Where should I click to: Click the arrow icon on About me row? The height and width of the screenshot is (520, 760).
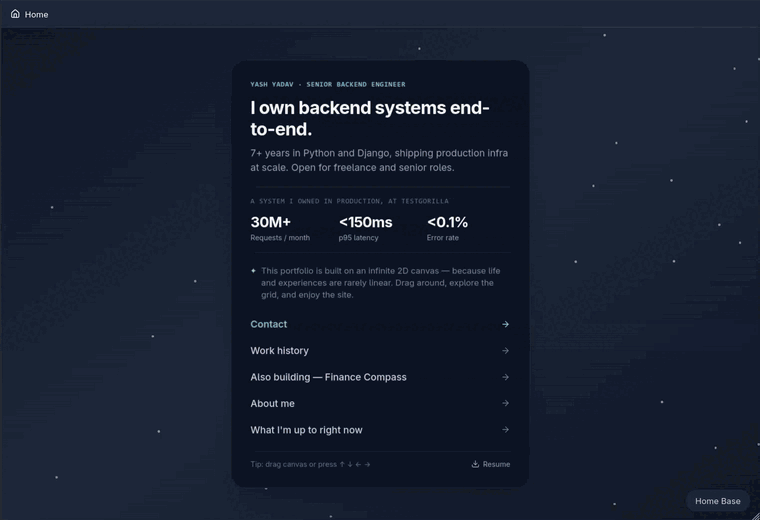[x=505, y=403]
